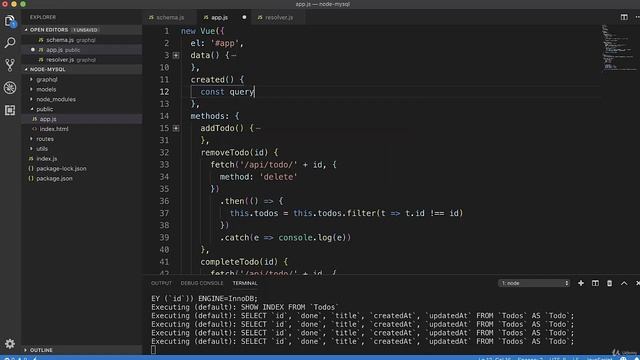The width and height of the screenshot is (640, 360).
Task: Click the completeTodo(id) method name
Action: tap(239, 262)
